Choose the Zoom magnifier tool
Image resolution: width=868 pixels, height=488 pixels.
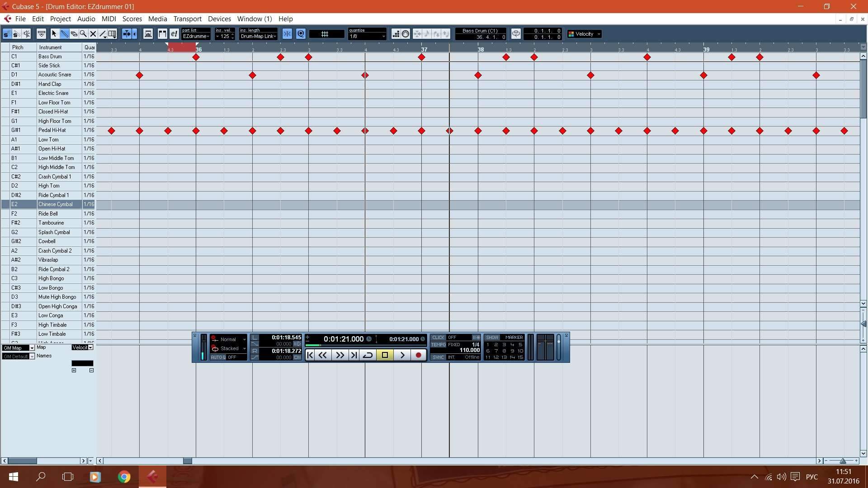(83, 34)
